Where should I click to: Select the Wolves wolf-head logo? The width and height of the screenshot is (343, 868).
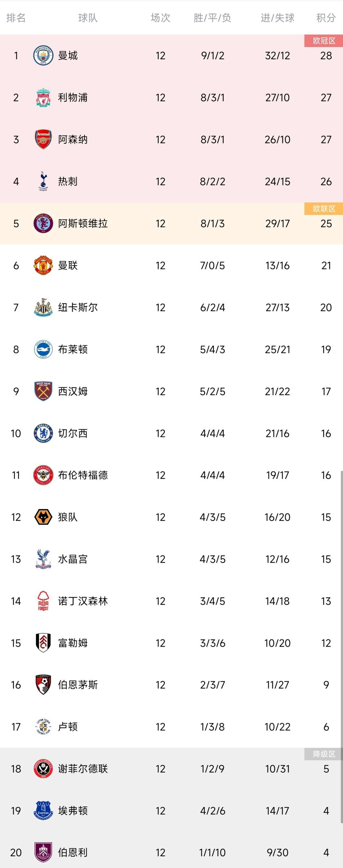pyautogui.click(x=43, y=517)
